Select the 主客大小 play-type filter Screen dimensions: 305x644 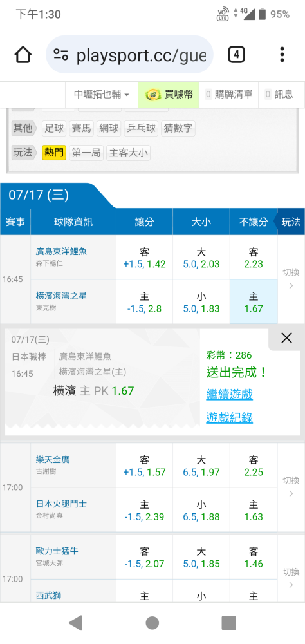click(x=129, y=153)
